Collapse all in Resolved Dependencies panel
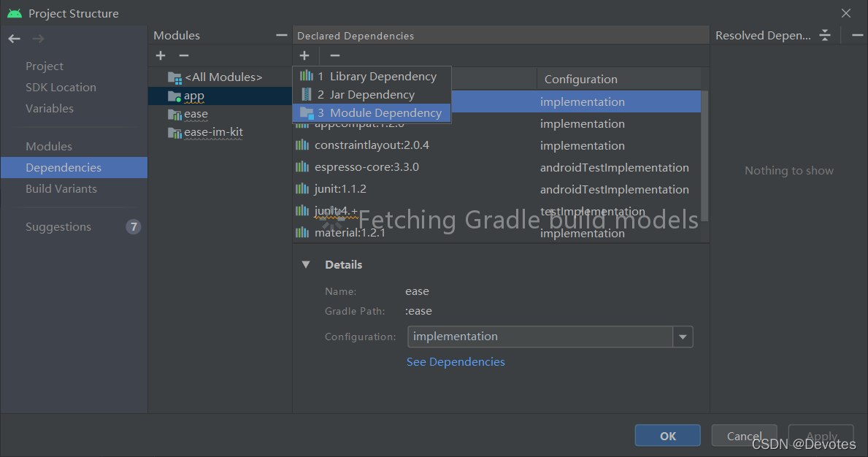This screenshot has height=457, width=868. pyautogui.click(x=825, y=36)
